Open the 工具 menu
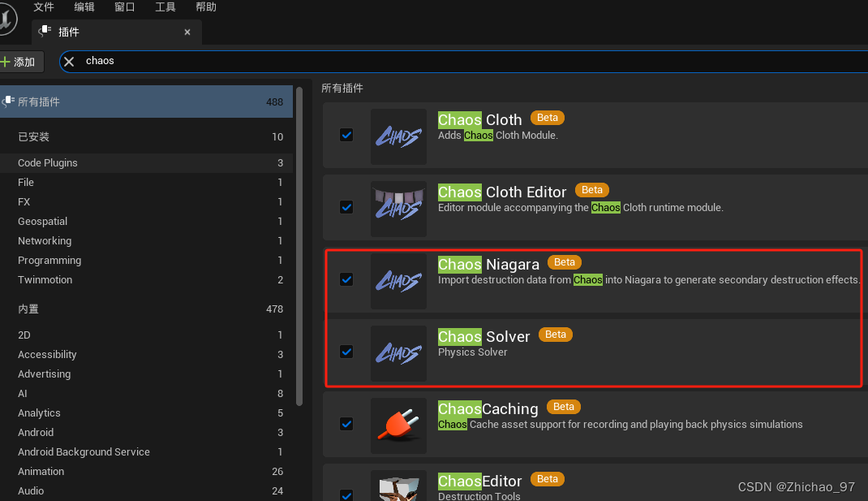 click(165, 6)
